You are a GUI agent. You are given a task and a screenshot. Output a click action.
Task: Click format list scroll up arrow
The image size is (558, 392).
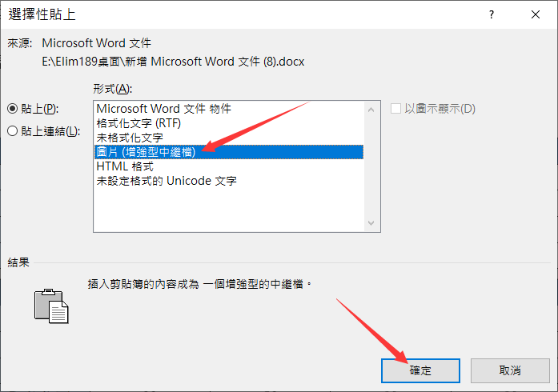pyautogui.click(x=371, y=110)
